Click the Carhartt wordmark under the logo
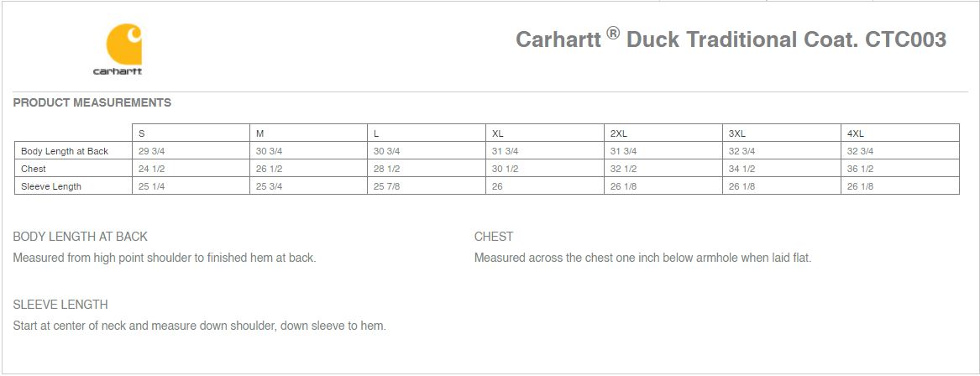This screenshot has height=376, width=980. (118, 71)
